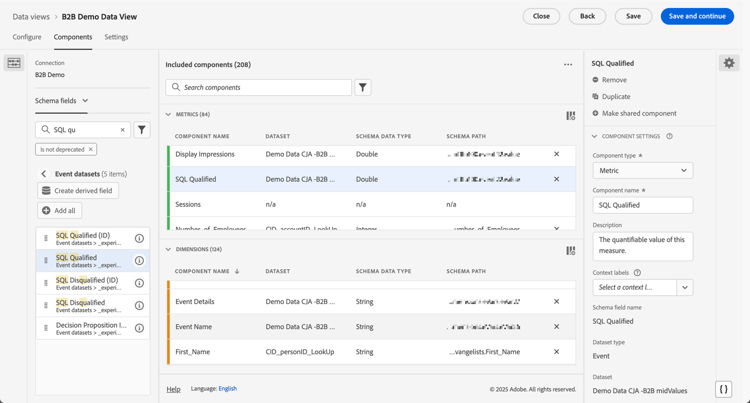This screenshot has height=403, width=750.
Task: Open column settings for Metrics table
Action: pyautogui.click(x=570, y=115)
